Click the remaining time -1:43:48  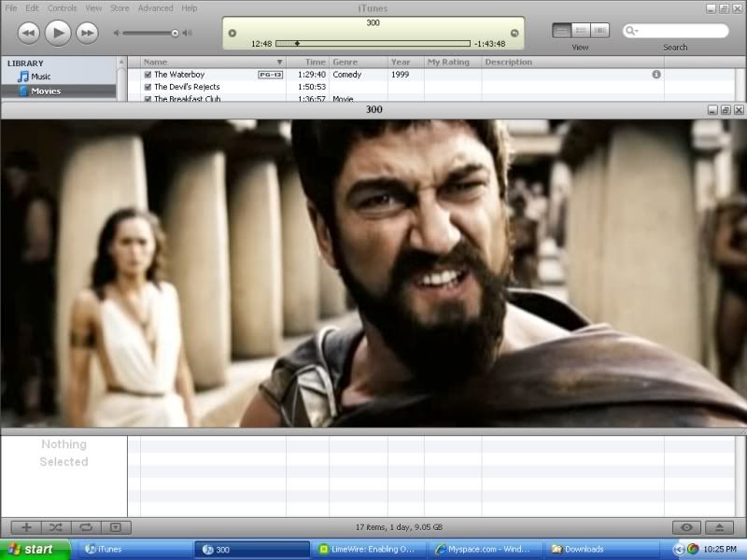(489, 44)
